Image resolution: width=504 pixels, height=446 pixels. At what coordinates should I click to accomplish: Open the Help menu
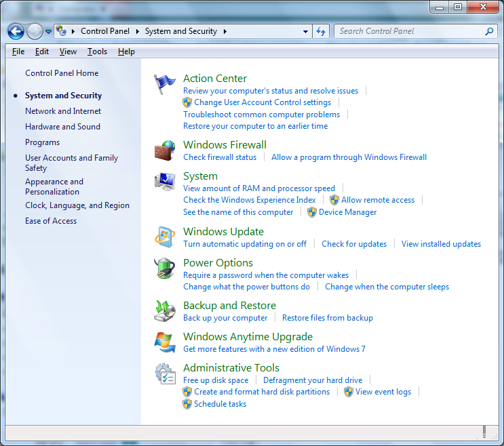click(126, 52)
